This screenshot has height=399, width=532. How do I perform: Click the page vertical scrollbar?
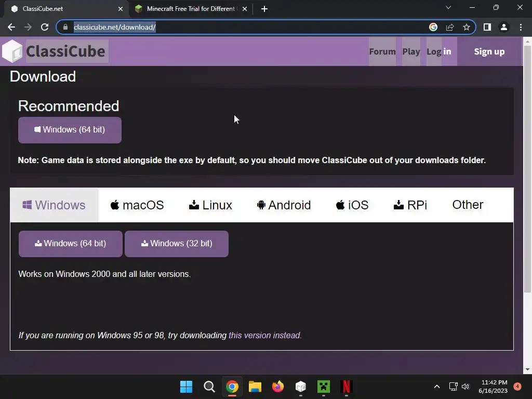point(528,170)
